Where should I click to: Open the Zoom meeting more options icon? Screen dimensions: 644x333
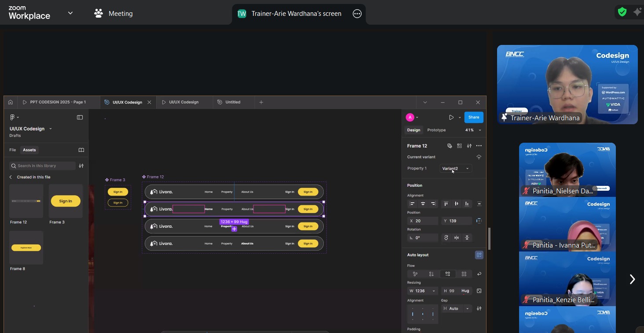click(x=357, y=14)
